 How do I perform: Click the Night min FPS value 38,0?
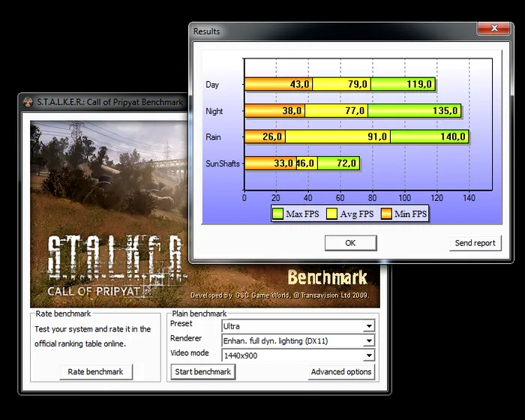pos(292,110)
